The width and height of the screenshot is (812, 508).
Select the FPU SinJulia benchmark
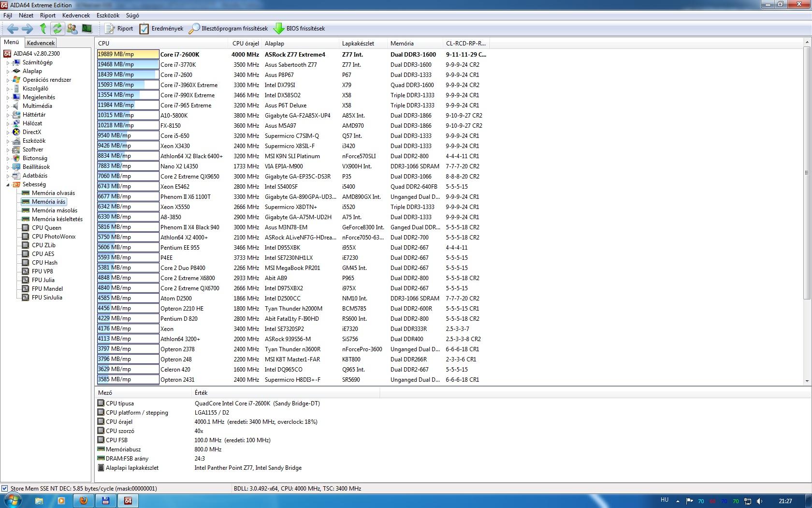point(47,298)
